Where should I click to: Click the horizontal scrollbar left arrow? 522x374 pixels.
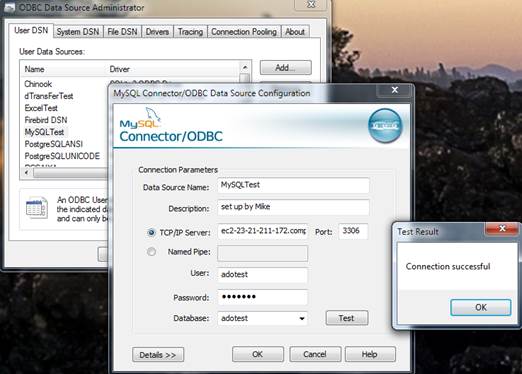coord(26,173)
